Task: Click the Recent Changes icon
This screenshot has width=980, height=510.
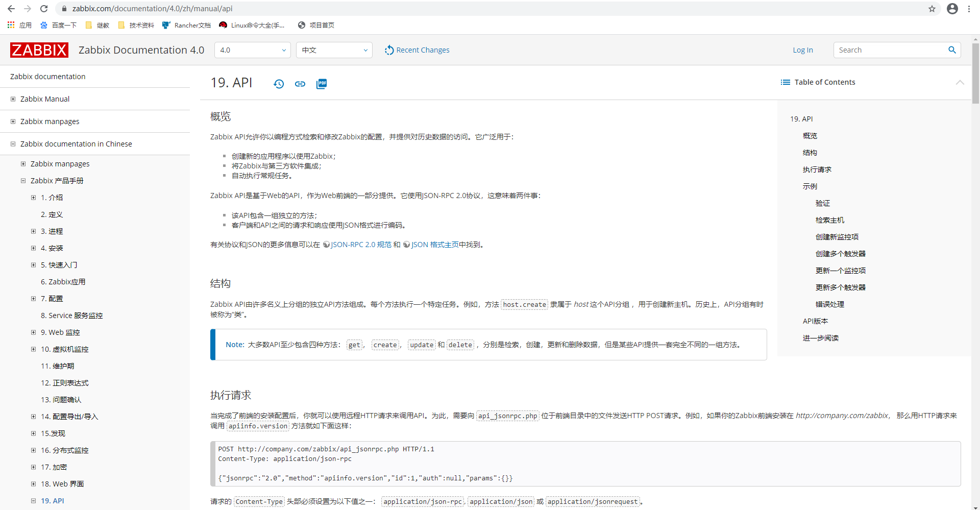Action: (389, 50)
